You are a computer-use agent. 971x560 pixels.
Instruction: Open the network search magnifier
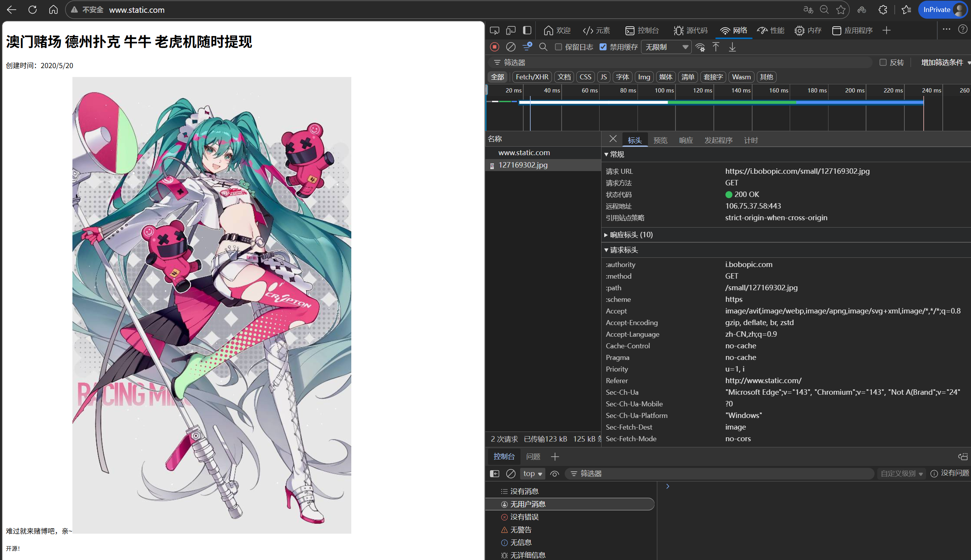543,47
